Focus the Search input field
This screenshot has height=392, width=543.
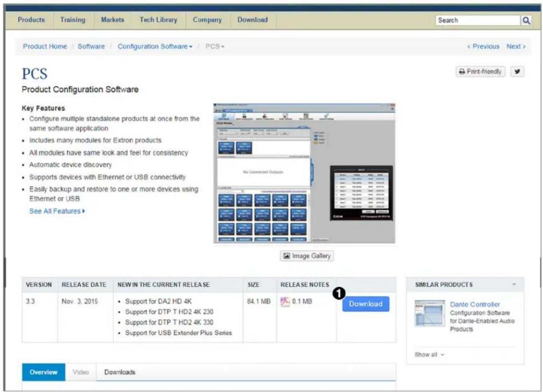[x=478, y=20]
